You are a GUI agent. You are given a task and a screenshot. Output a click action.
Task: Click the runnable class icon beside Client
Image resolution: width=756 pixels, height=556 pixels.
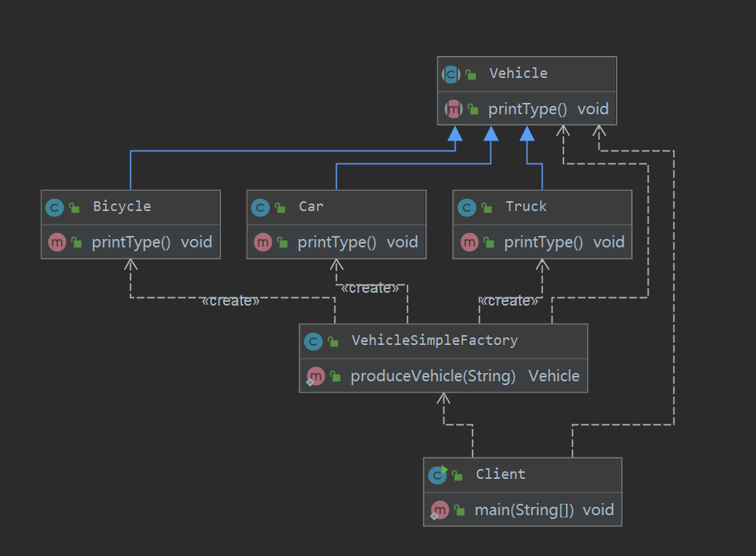click(438, 475)
